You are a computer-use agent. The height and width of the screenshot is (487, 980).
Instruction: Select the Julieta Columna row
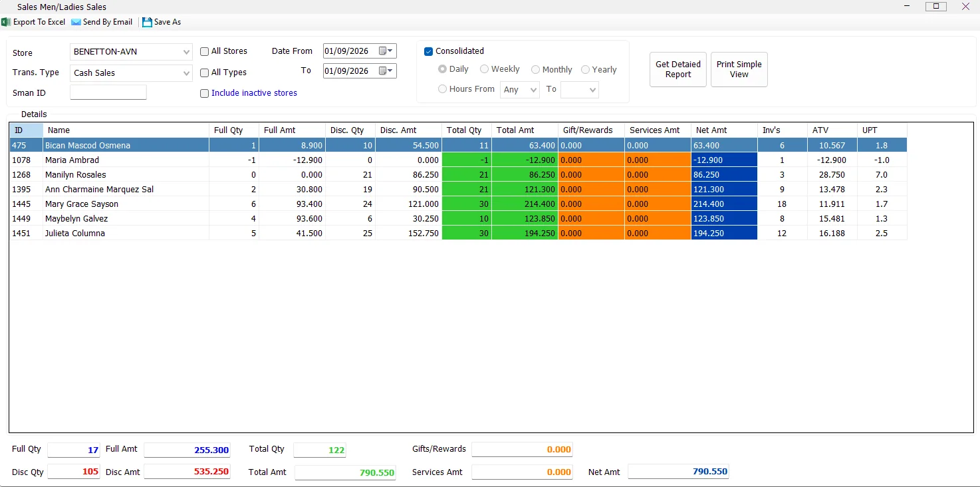pyautogui.click(x=458, y=233)
